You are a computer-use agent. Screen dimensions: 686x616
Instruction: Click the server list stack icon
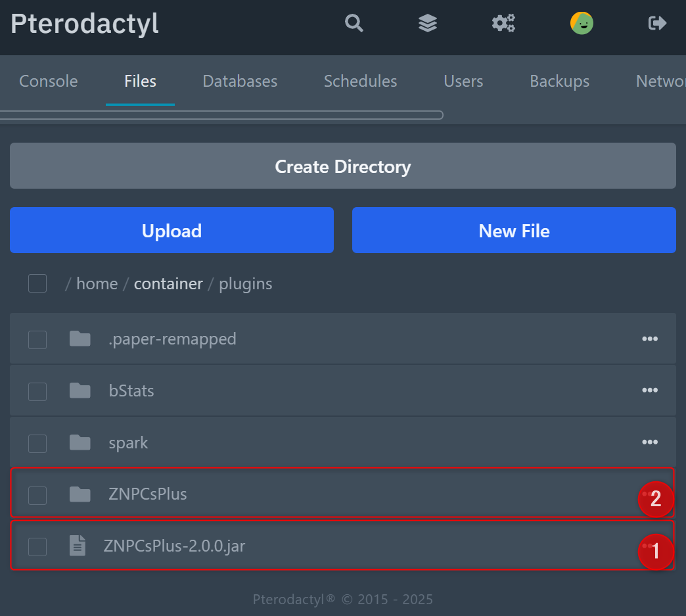(427, 23)
